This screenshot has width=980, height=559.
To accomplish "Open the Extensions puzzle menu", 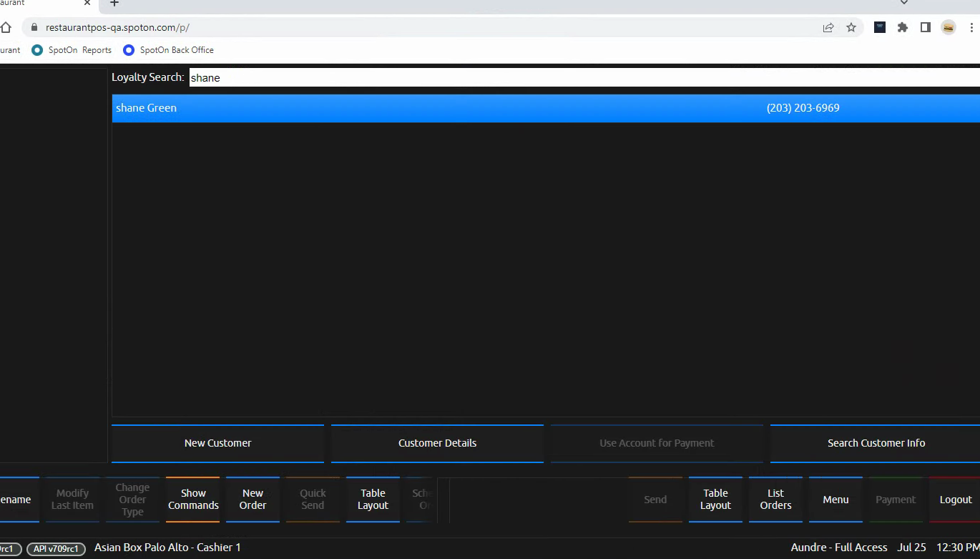I will [903, 27].
